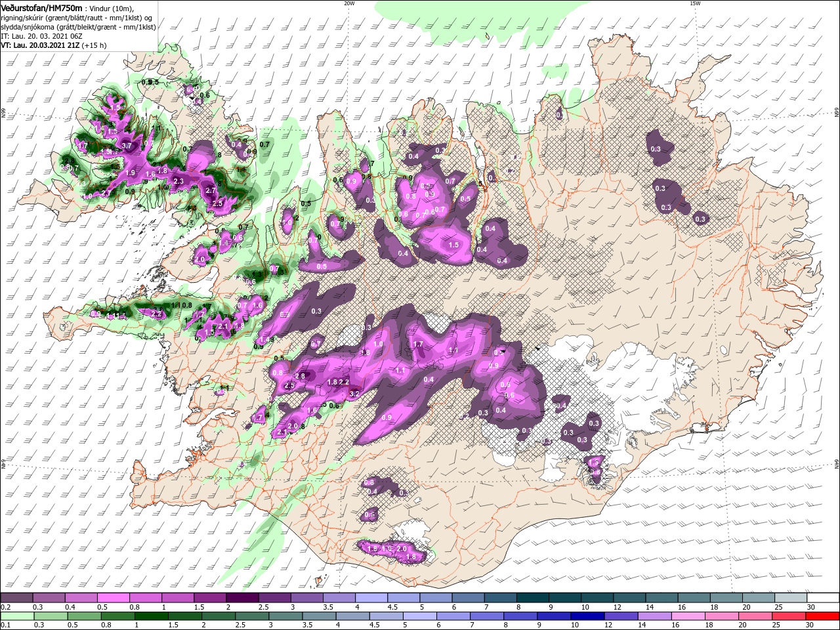The height and width of the screenshot is (630, 840).
Task: Click the '20W' longitude label
Action: pos(349,3)
